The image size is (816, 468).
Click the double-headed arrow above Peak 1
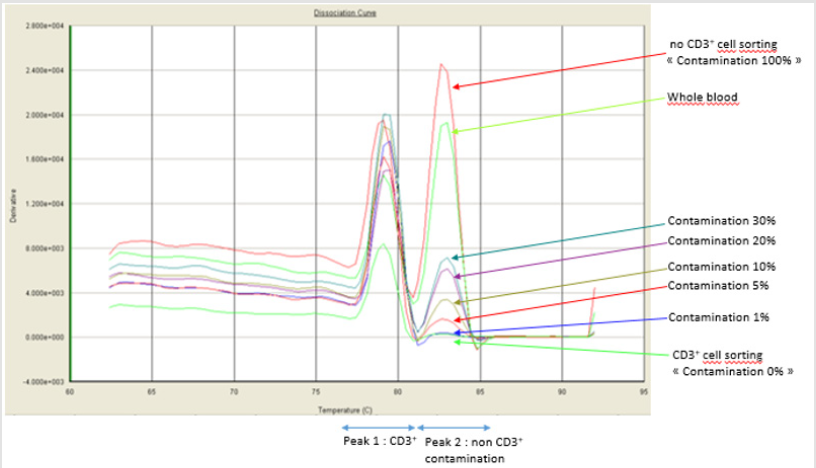(378, 428)
